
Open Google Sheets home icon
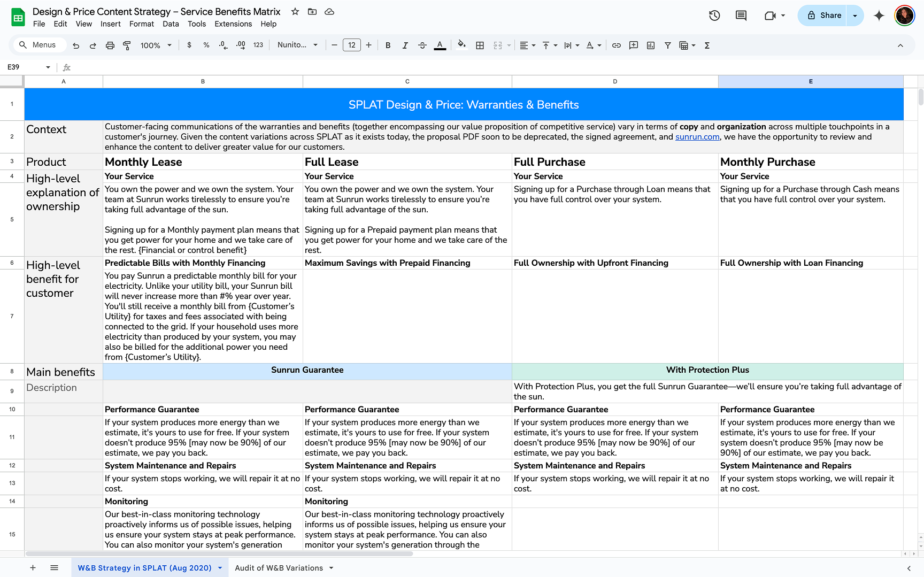pos(18,17)
